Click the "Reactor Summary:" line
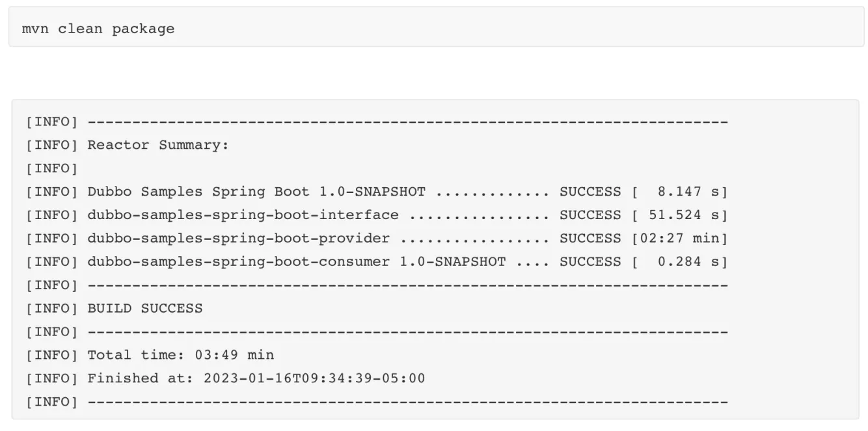This screenshot has width=868, height=431. coord(158,145)
